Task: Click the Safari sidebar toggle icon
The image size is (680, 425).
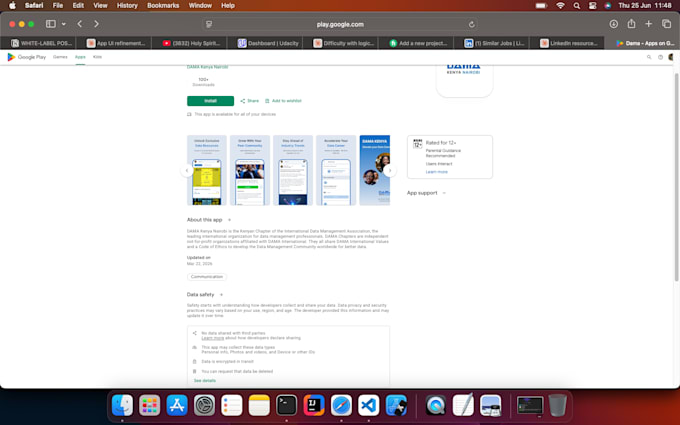Action: (x=51, y=24)
